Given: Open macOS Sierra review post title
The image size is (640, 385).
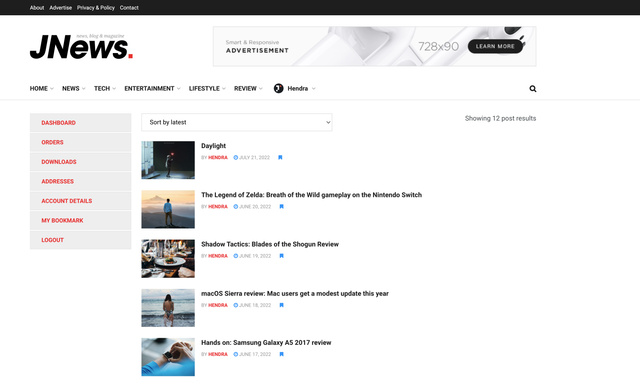Looking at the screenshot, I should click(295, 293).
